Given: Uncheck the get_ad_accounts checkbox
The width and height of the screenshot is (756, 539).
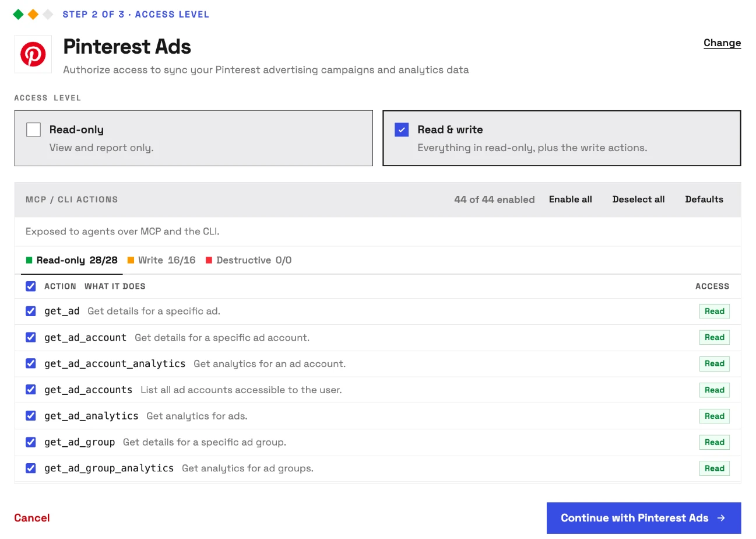Looking at the screenshot, I should pos(31,390).
